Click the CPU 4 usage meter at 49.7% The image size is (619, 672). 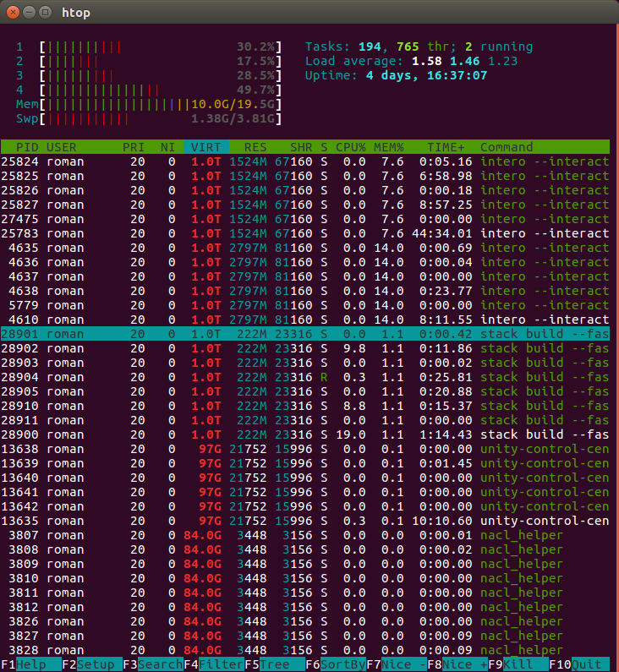click(x=149, y=90)
